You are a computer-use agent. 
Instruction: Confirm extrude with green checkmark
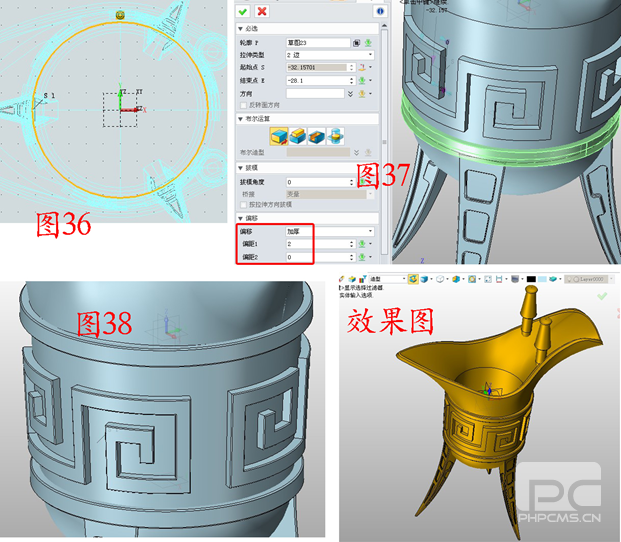tap(243, 11)
